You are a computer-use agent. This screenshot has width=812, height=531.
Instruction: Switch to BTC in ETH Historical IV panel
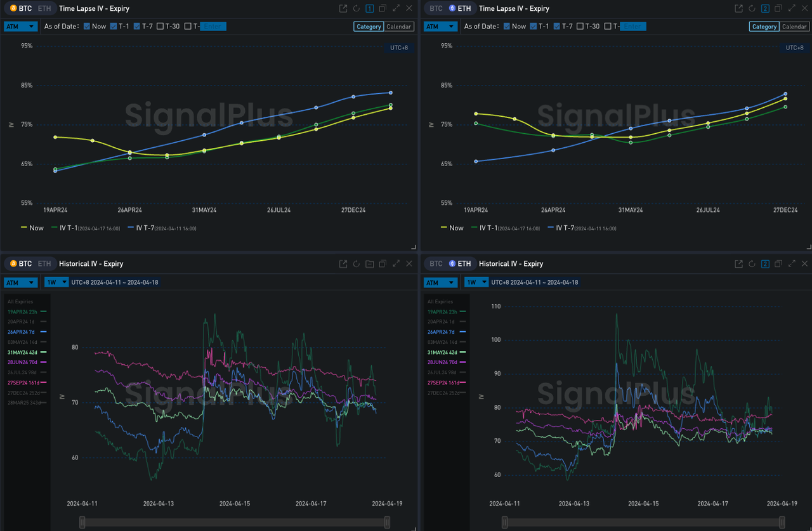click(436, 264)
